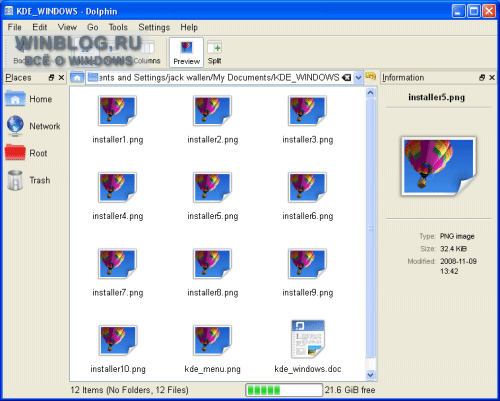This screenshot has height=401, width=500.
Task: Toggle the Preview toolbar button
Action: (186, 52)
